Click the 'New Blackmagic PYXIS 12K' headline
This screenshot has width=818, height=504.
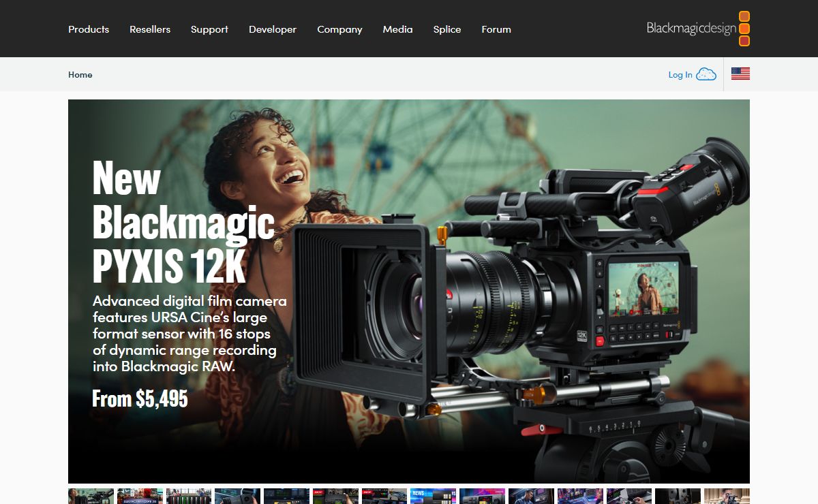pos(183,221)
